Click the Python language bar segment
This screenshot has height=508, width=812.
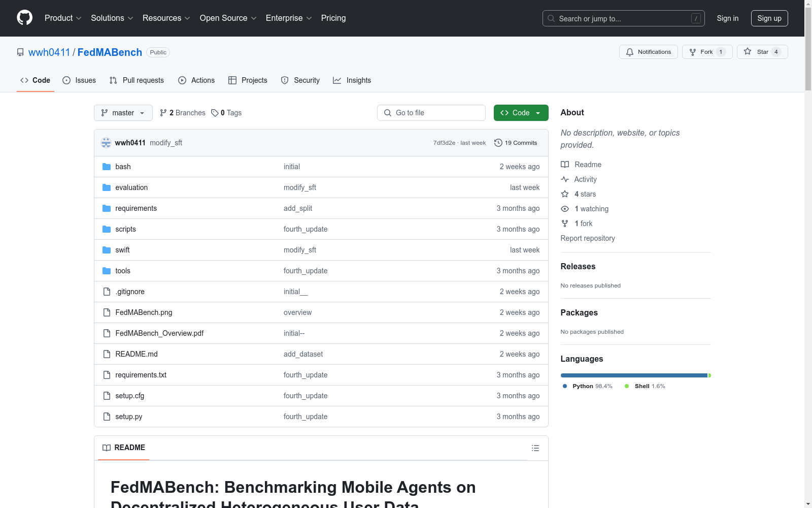634,375
